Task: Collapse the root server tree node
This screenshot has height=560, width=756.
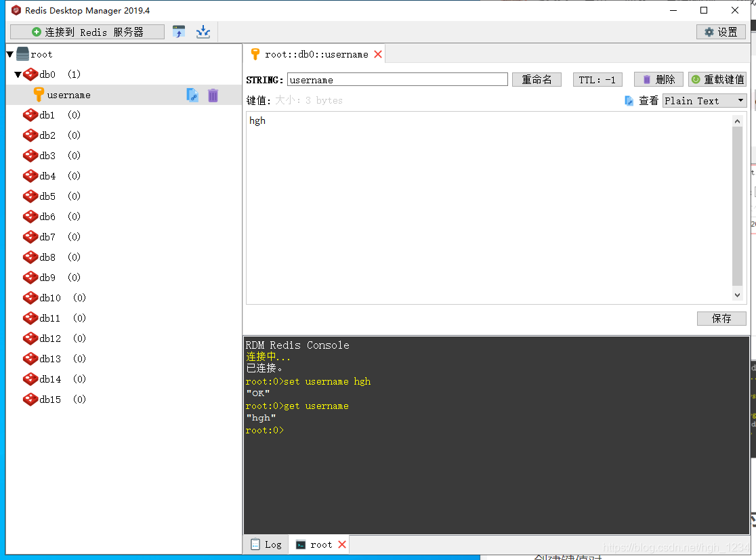Action: click(x=10, y=54)
